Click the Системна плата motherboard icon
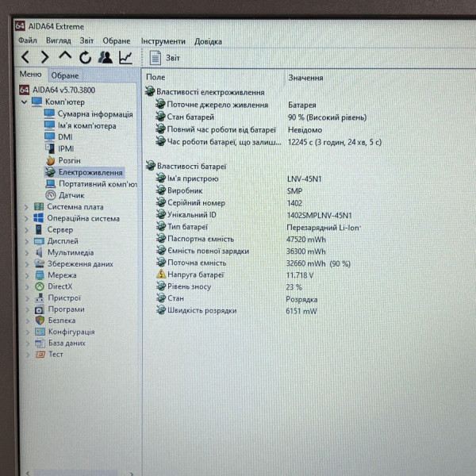Screen dimensions: 476x476 tap(39, 207)
